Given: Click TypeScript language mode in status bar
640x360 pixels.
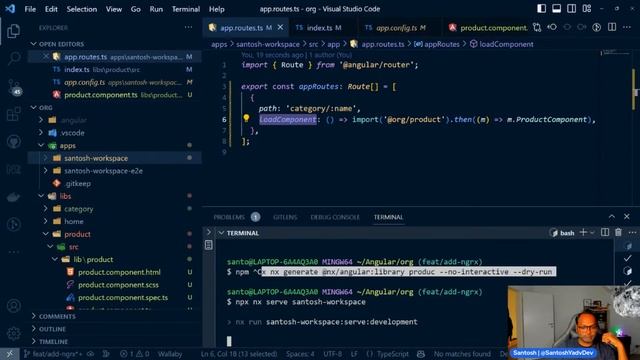Looking at the screenshot, I should click(393, 354).
